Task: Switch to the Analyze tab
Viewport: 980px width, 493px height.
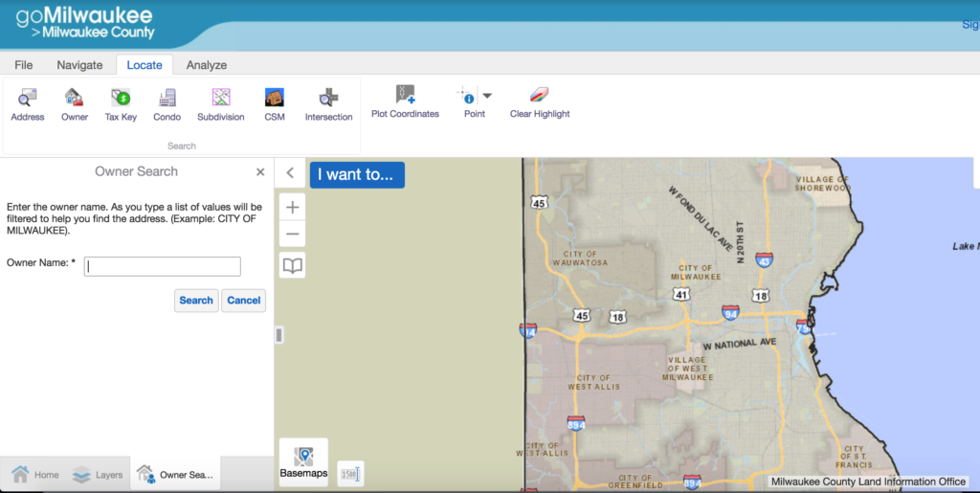Action: 206,65
